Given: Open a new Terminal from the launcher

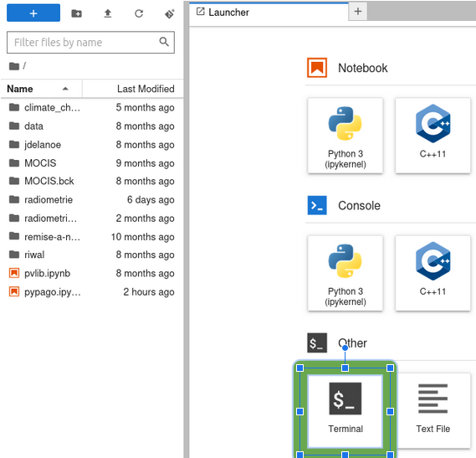Looking at the screenshot, I should coord(345,411).
